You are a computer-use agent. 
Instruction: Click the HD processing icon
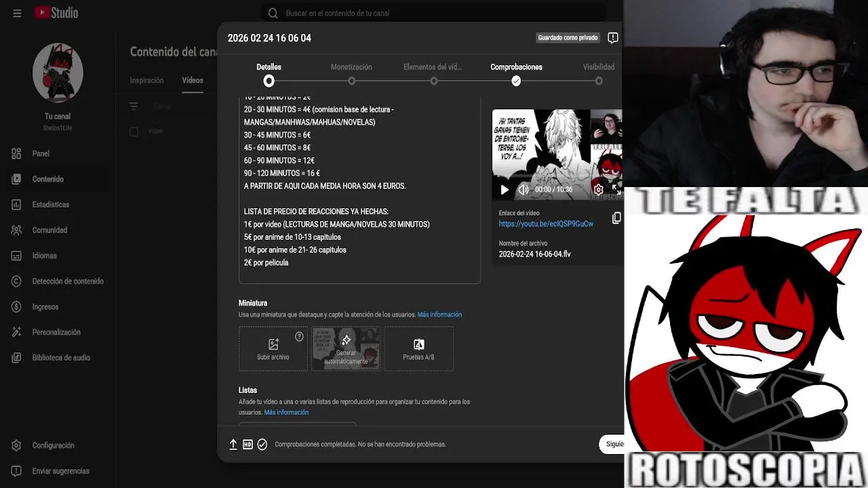click(x=248, y=445)
